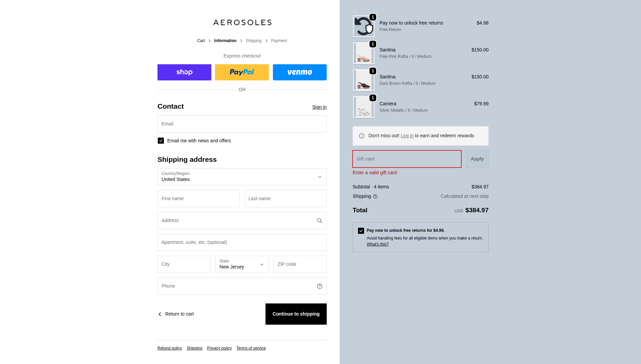The height and width of the screenshot is (364, 641).
Task: Click the Shop Pay express checkout button
Action: pos(184,72)
